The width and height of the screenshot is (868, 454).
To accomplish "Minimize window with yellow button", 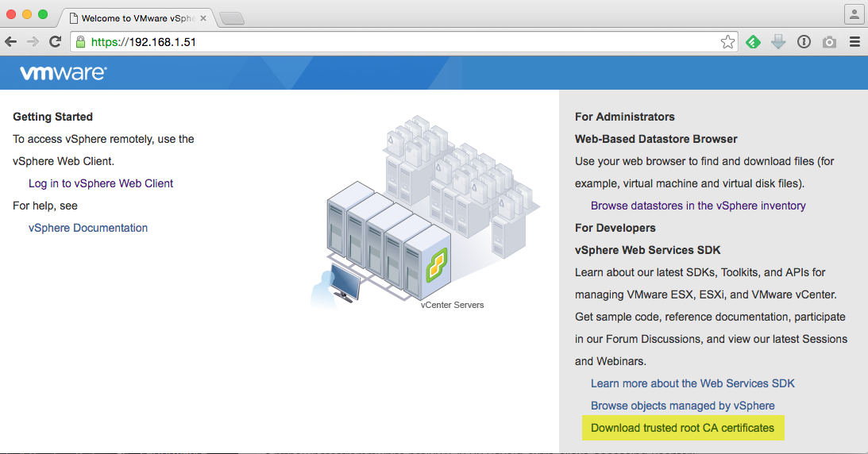I will pyautogui.click(x=27, y=14).
